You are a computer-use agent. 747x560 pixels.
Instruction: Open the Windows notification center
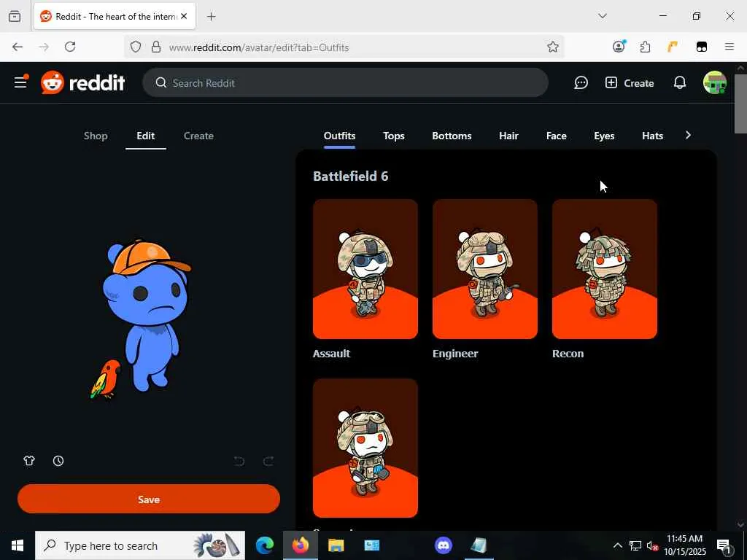(x=724, y=546)
